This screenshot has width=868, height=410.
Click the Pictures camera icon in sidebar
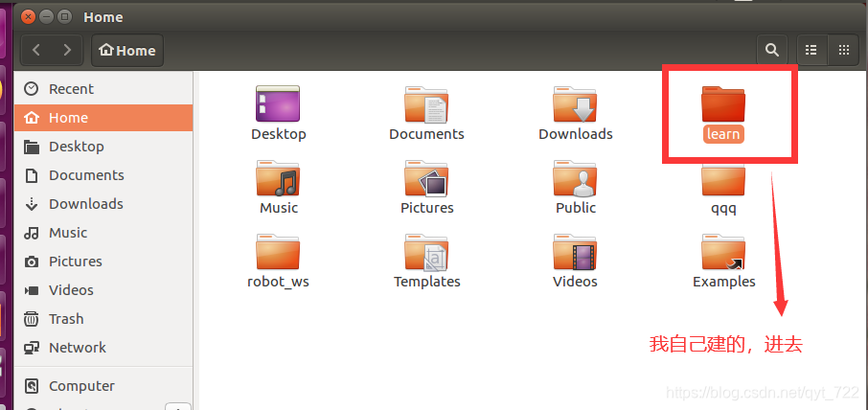coord(32,262)
